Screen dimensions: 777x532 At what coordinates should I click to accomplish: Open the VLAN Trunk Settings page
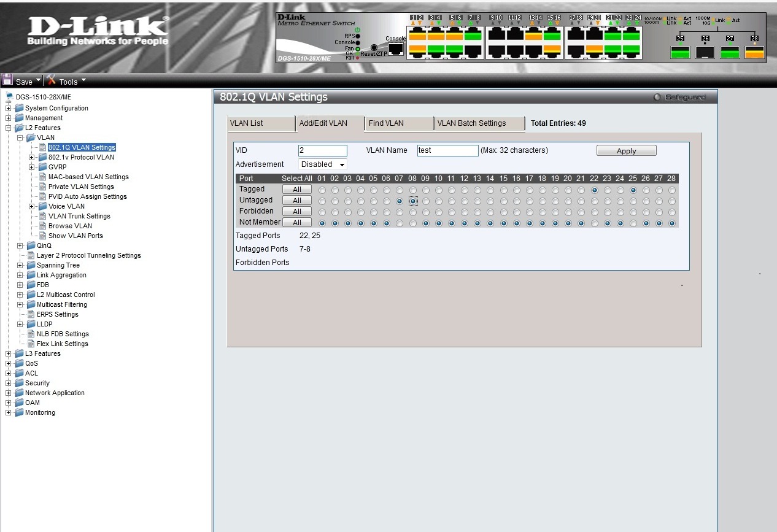(78, 216)
